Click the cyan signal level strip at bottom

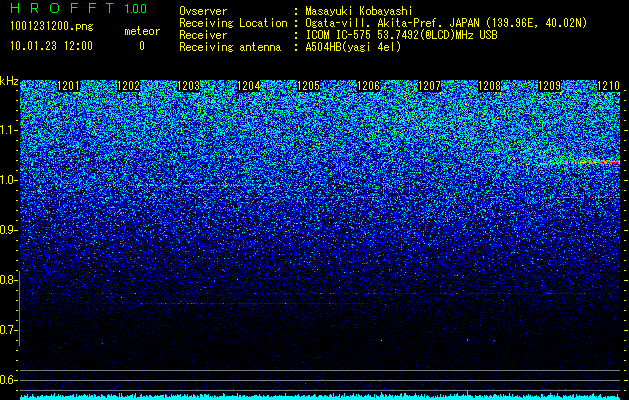(x=320, y=397)
